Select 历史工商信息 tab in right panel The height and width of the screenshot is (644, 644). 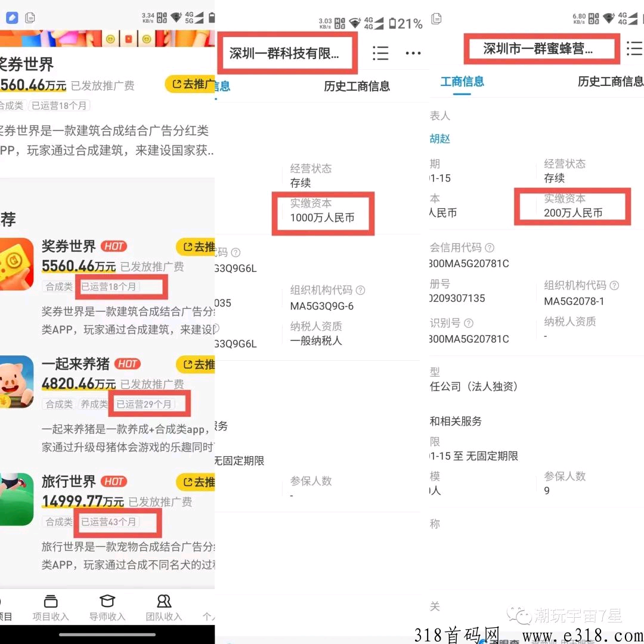(x=611, y=81)
